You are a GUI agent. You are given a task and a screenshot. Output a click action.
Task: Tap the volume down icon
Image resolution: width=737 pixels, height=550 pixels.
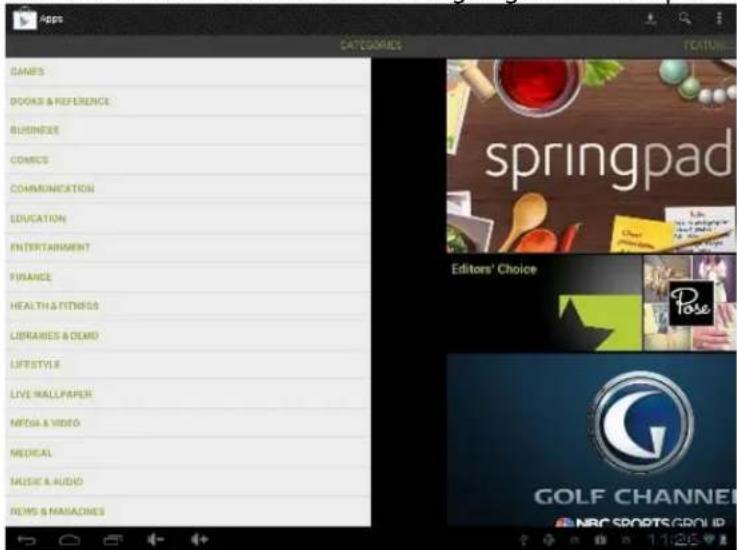click(x=155, y=540)
